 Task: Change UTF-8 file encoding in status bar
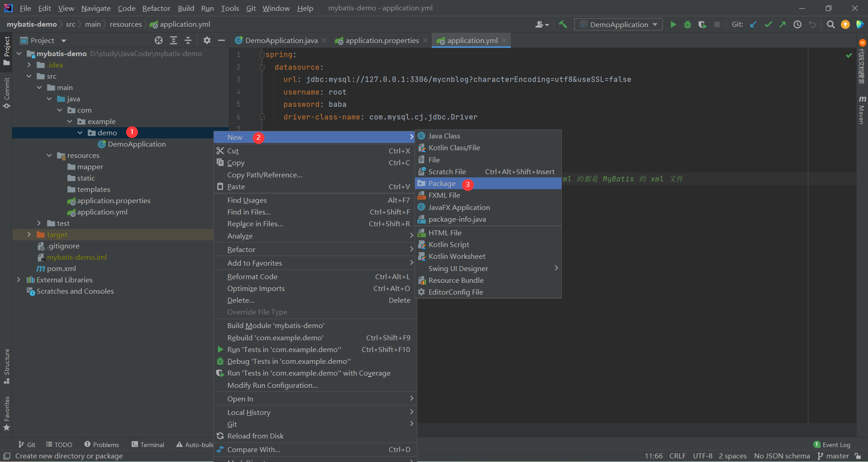pos(703,456)
